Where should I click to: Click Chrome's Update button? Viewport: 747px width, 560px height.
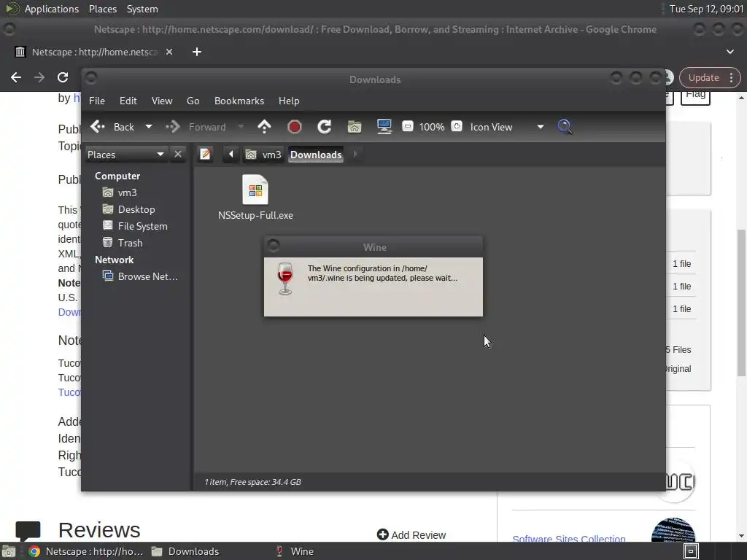704,77
